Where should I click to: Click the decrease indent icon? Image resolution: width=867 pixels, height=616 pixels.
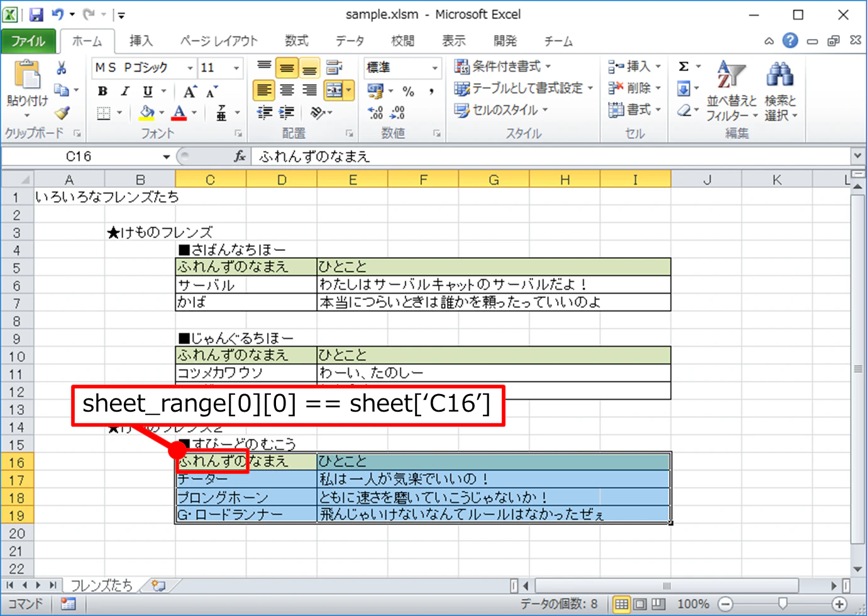265,113
